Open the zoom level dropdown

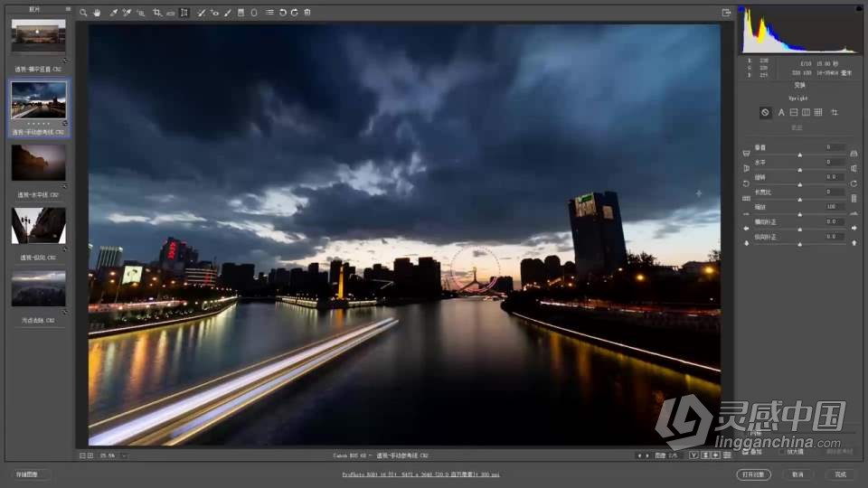click(x=125, y=455)
